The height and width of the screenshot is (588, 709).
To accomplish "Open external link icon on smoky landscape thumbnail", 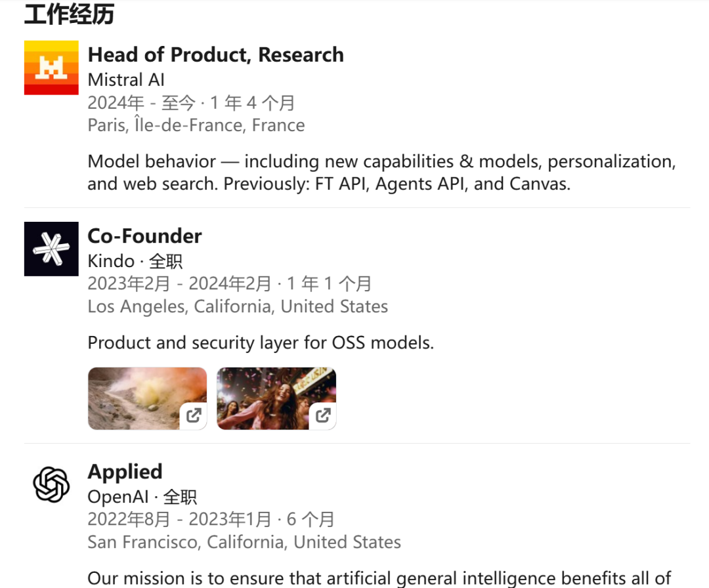I will tap(194, 415).
